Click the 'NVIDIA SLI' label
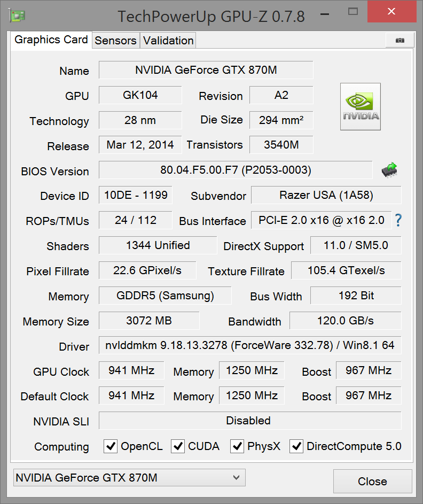 click(x=61, y=421)
